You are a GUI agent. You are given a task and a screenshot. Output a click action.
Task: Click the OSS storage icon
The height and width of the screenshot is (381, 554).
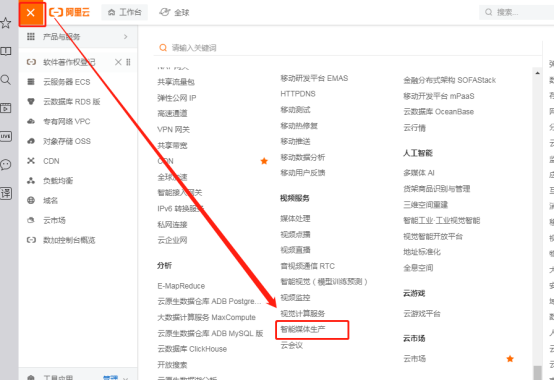pos(31,141)
